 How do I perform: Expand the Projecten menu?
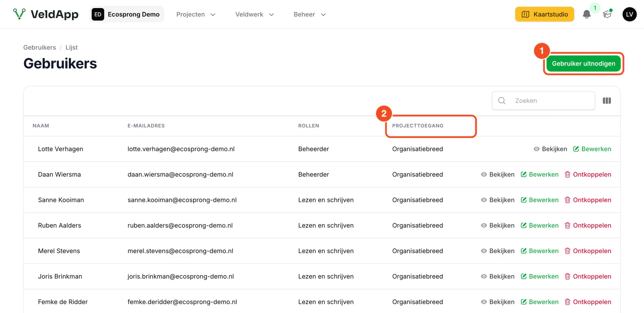(196, 14)
